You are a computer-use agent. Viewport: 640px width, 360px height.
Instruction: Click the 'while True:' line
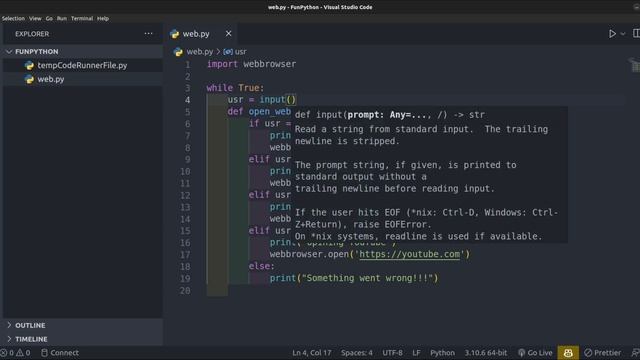236,88
